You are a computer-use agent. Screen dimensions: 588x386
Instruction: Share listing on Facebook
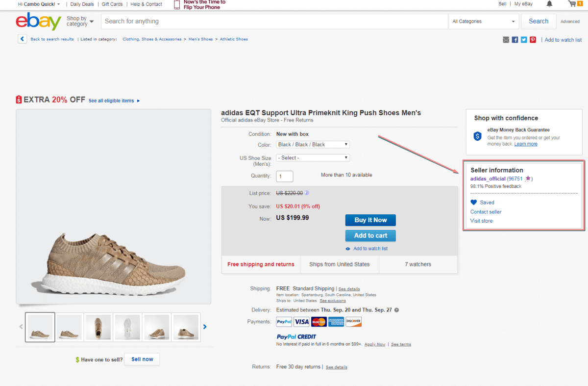[515, 40]
